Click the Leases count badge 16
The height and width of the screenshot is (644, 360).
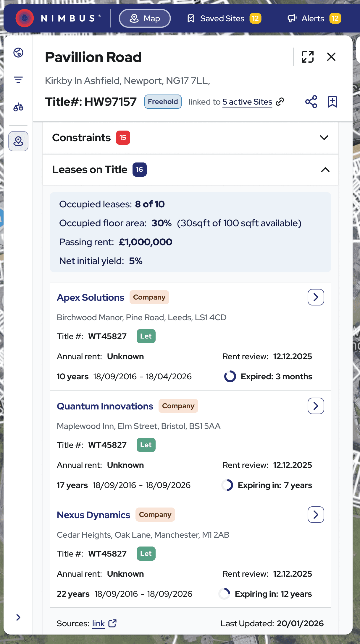coord(140,170)
